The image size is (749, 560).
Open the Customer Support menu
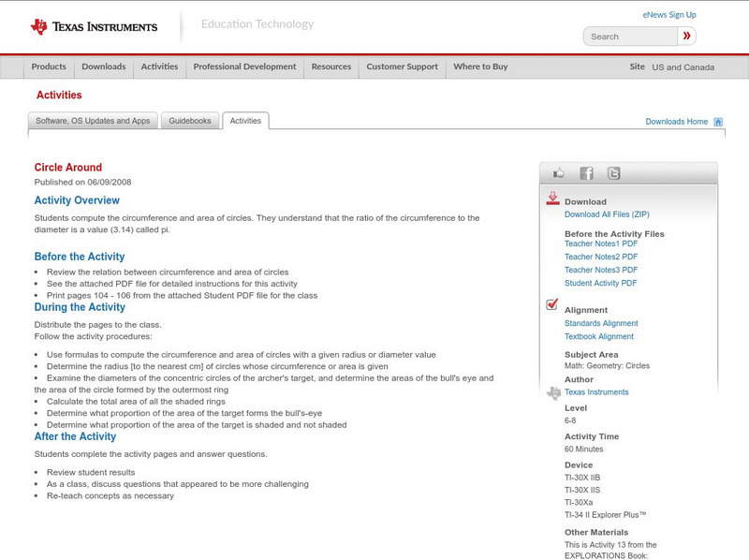coord(403,66)
